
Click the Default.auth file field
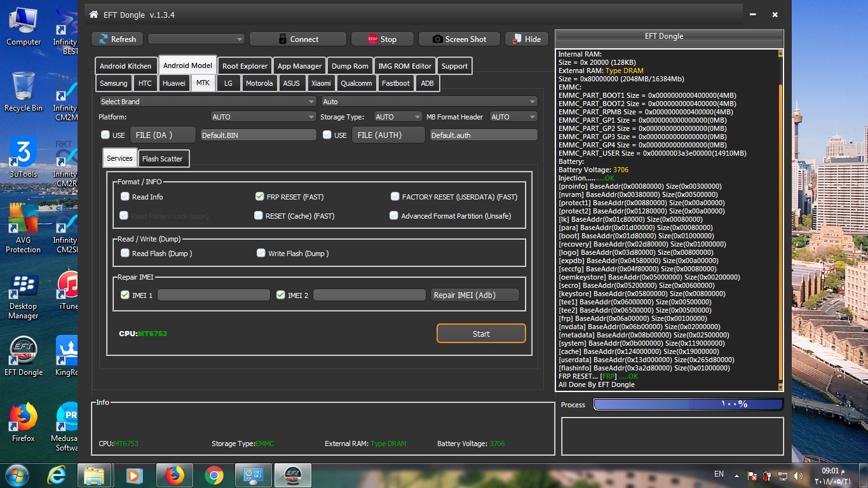484,135
